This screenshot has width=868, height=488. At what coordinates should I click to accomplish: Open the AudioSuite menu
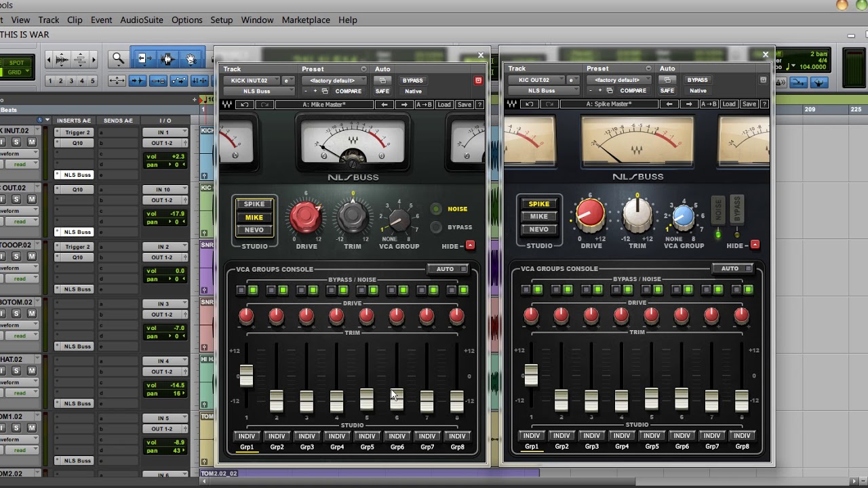tap(142, 20)
